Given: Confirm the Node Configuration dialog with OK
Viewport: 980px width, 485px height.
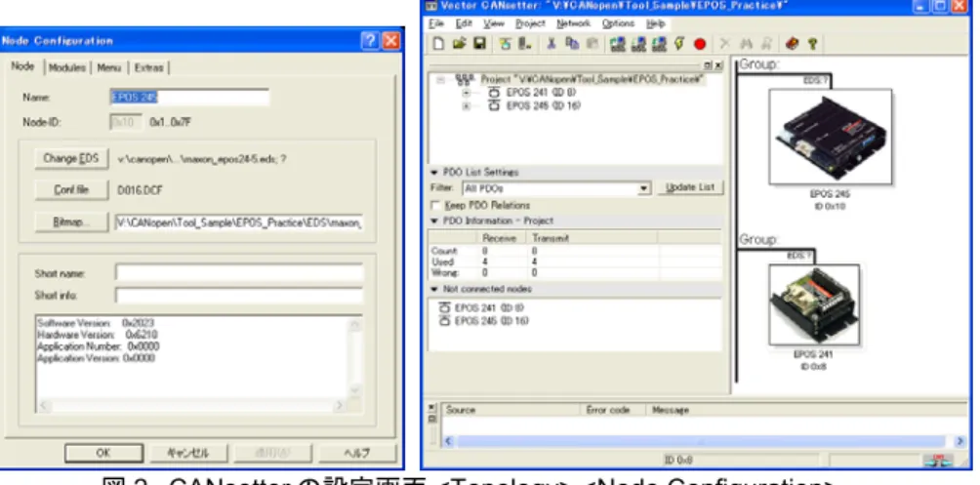Looking at the screenshot, I should point(103,453).
